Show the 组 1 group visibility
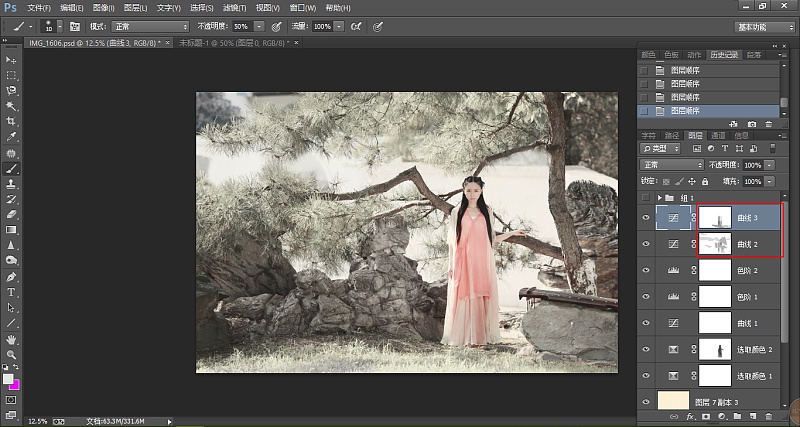 [x=646, y=197]
